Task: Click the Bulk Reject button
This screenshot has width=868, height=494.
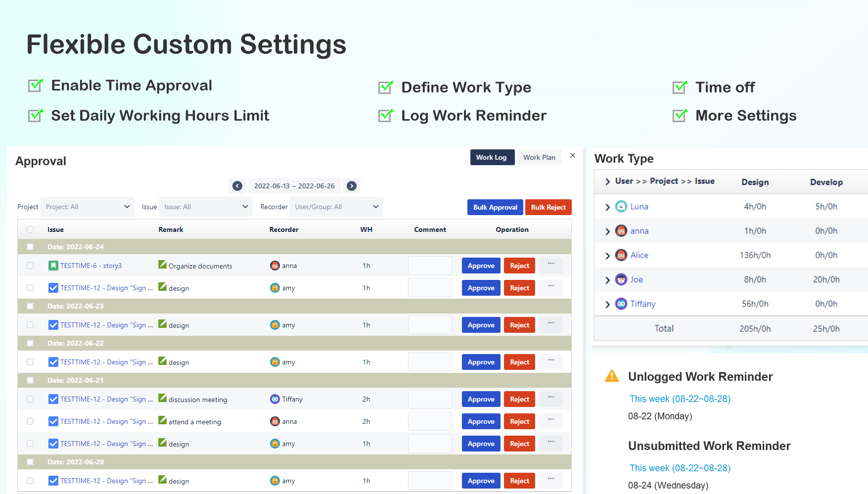Action: pyautogui.click(x=548, y=207)
